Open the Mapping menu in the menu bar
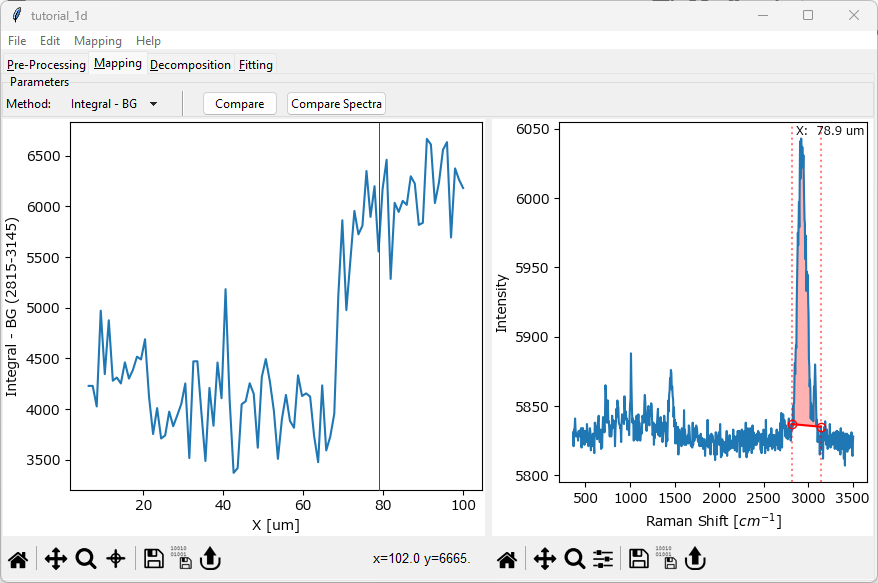The width and height of the screenshot is (878, 583). (98, 41)
